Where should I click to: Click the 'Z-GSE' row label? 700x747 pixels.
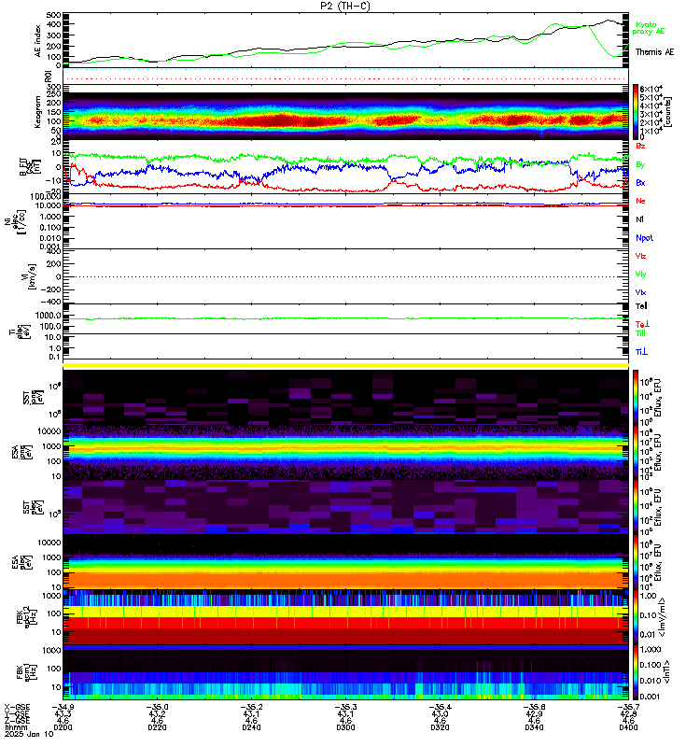17,720
